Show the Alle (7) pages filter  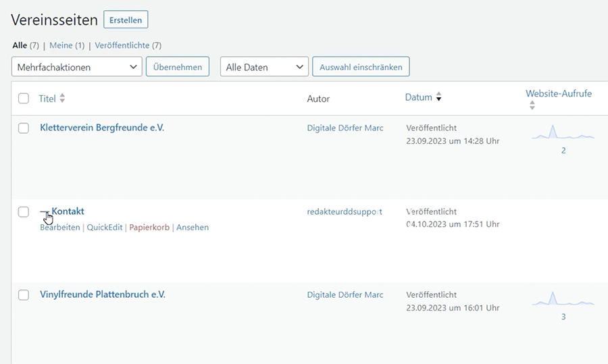click(20, 45)
